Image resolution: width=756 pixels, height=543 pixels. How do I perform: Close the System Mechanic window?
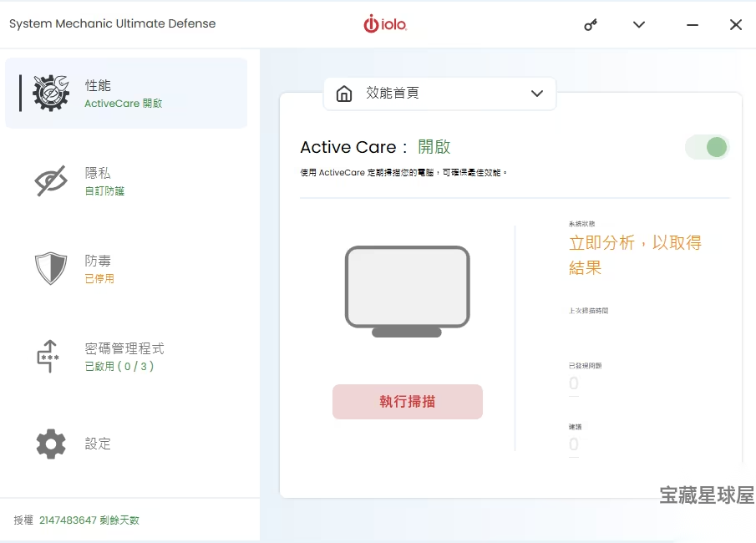point(736,24)
